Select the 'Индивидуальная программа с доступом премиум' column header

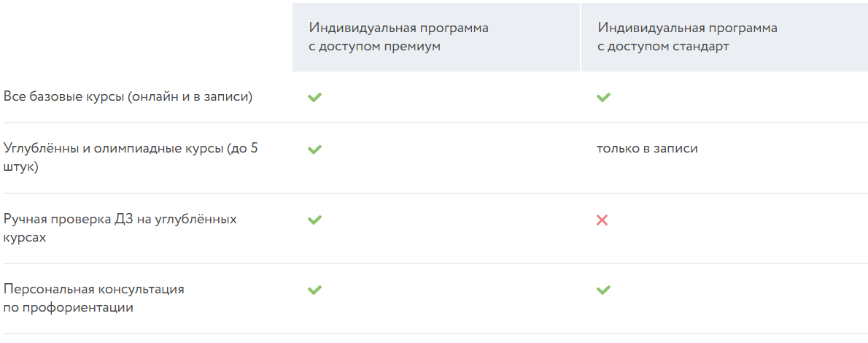point(398,37)
